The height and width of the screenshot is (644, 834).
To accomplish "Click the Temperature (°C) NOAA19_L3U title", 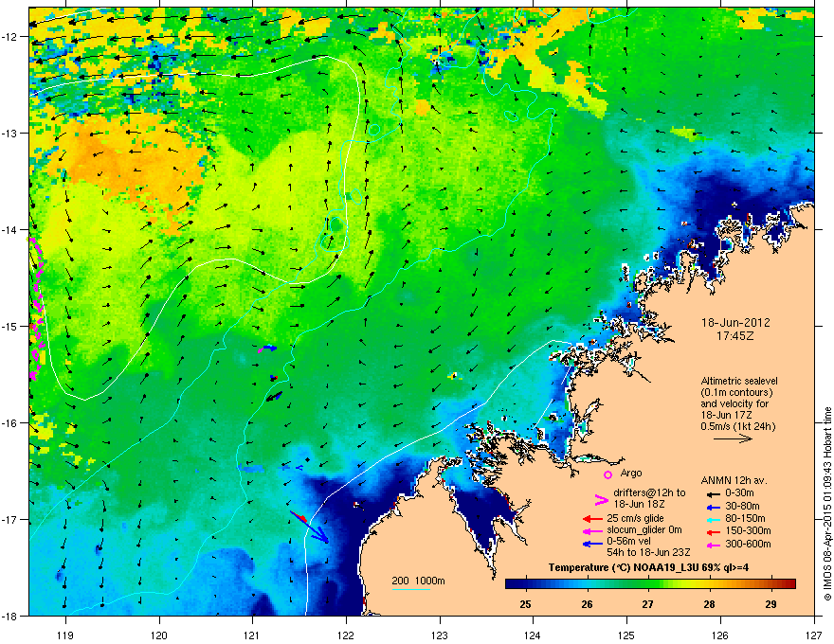I will pyautogui.click(x=648, y=567).
